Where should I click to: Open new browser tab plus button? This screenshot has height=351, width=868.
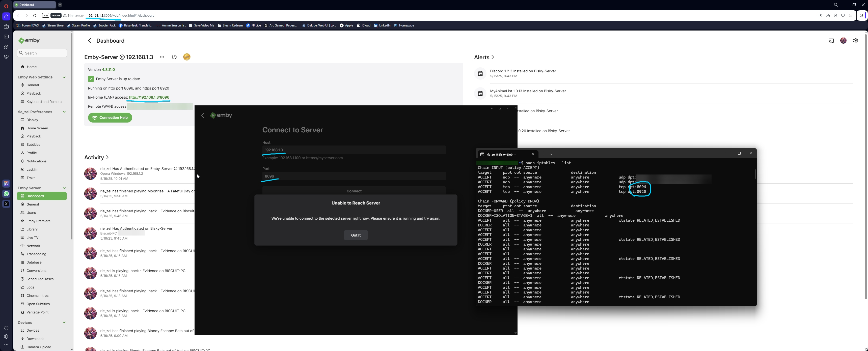point(60,5)
